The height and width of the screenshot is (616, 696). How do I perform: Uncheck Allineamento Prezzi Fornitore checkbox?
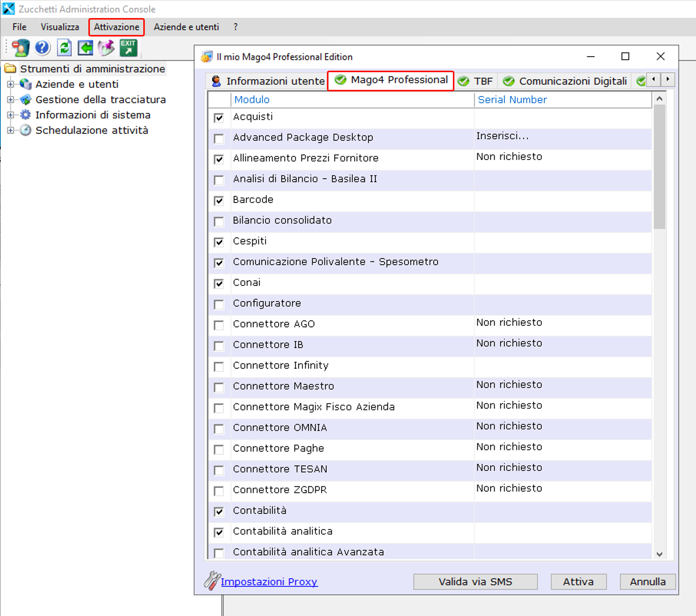pyautogui.click(x=219, y=159)
